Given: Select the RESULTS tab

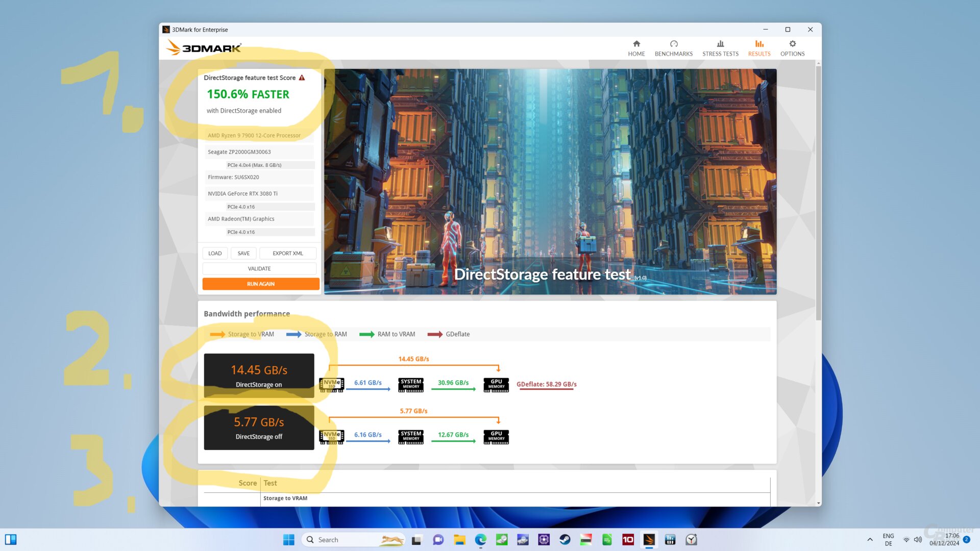Looking at the screenshot, I should click(759, 48).
